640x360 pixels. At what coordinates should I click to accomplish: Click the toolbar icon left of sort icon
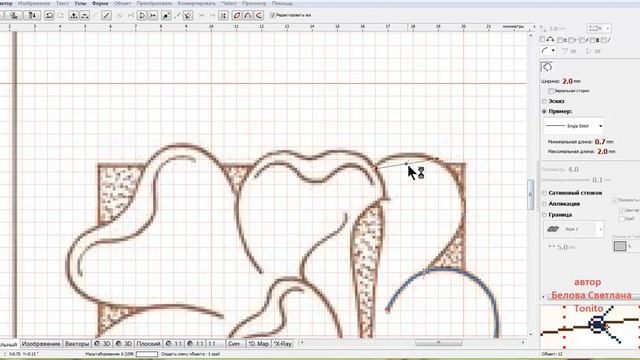[x=14, y=16]
